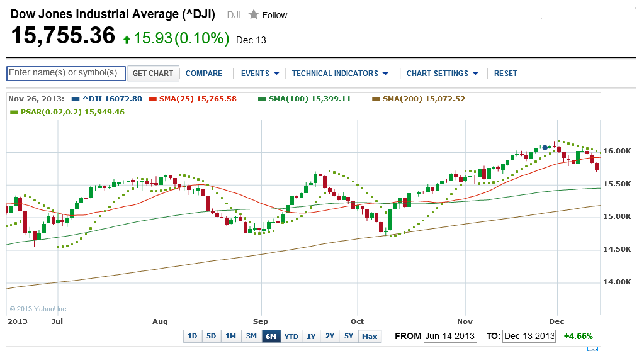Click the green PSAR legend swatch

pos(14,112)
